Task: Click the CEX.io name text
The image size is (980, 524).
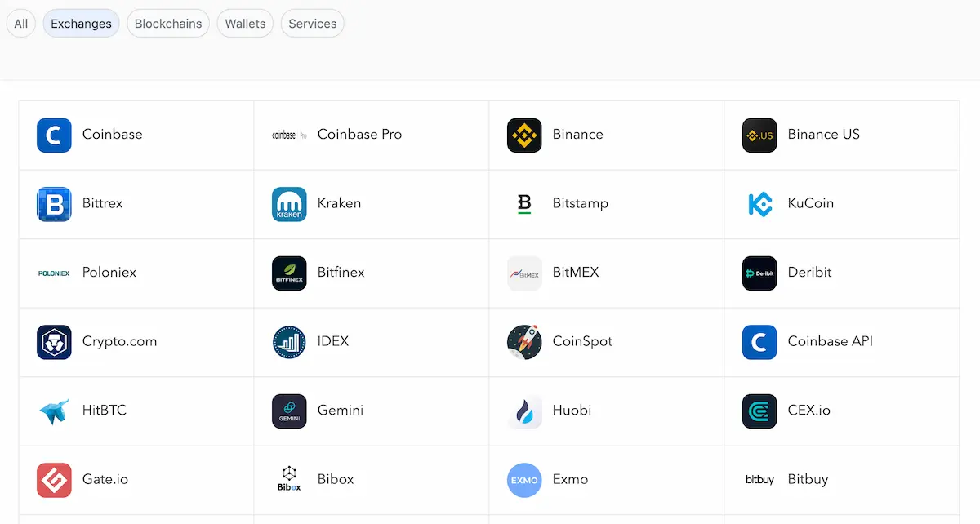Action: pyautogui.click(x=809, y=411)
